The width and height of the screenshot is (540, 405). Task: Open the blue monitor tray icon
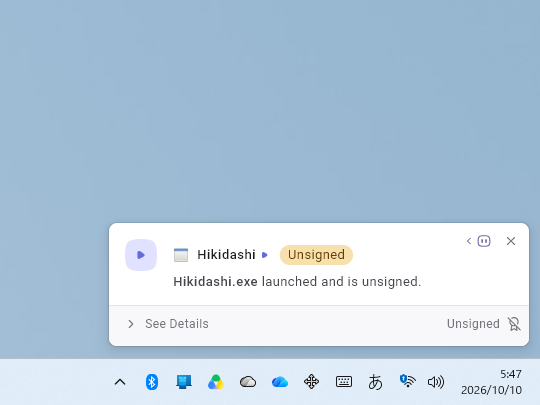184,382
